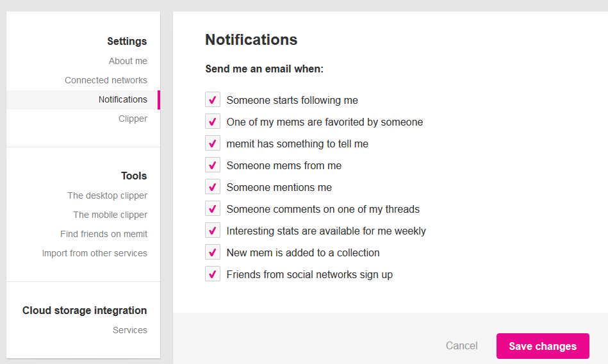Go to Connected networks settings
This screenshot has height=364, width=608.
tap(106, 80)
